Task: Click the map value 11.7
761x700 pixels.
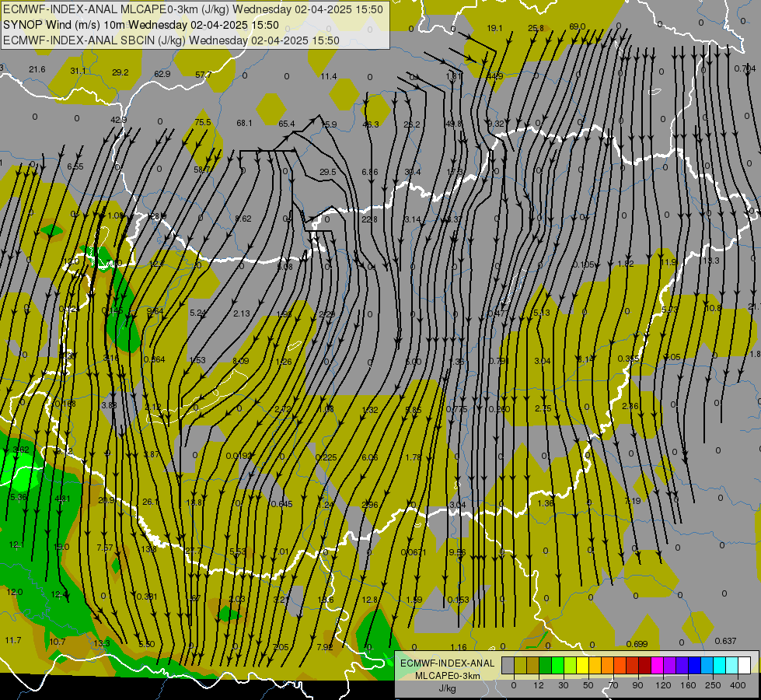Action: (x=13, y=640)
